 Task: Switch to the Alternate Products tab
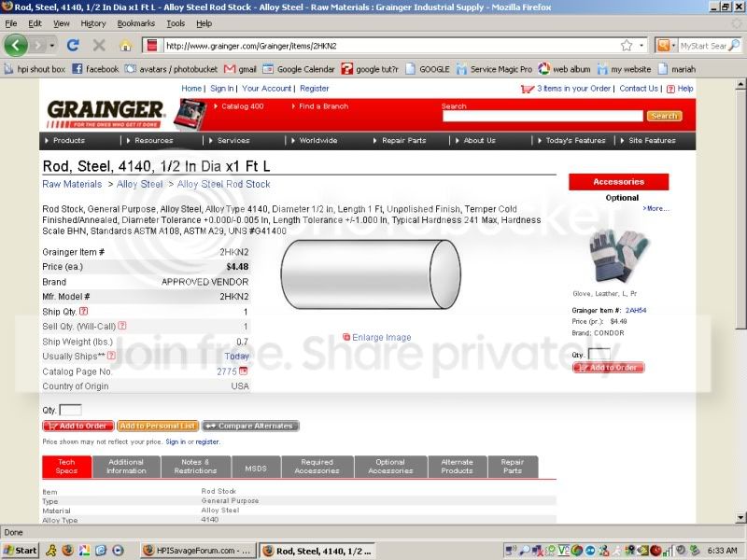457,467
